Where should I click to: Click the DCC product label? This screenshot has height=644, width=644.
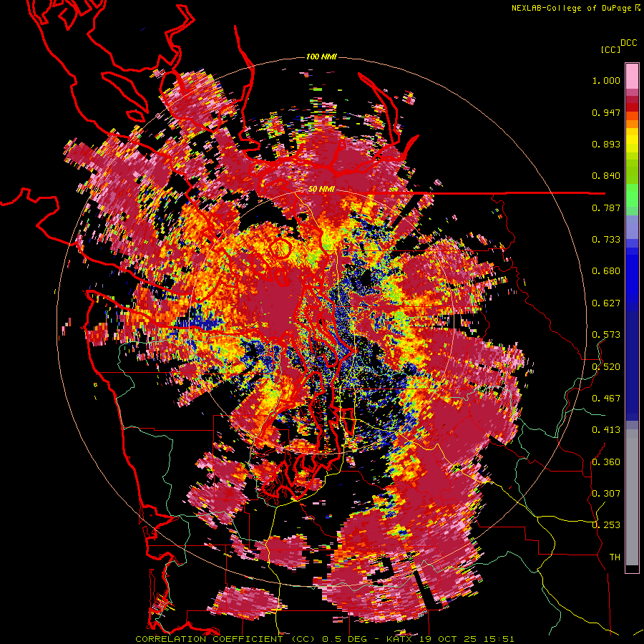pyautogui.click(x=628, y=43)
